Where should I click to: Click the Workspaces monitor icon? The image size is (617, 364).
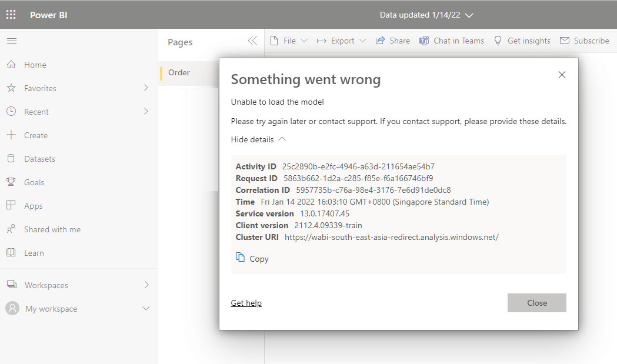point(12,285)
